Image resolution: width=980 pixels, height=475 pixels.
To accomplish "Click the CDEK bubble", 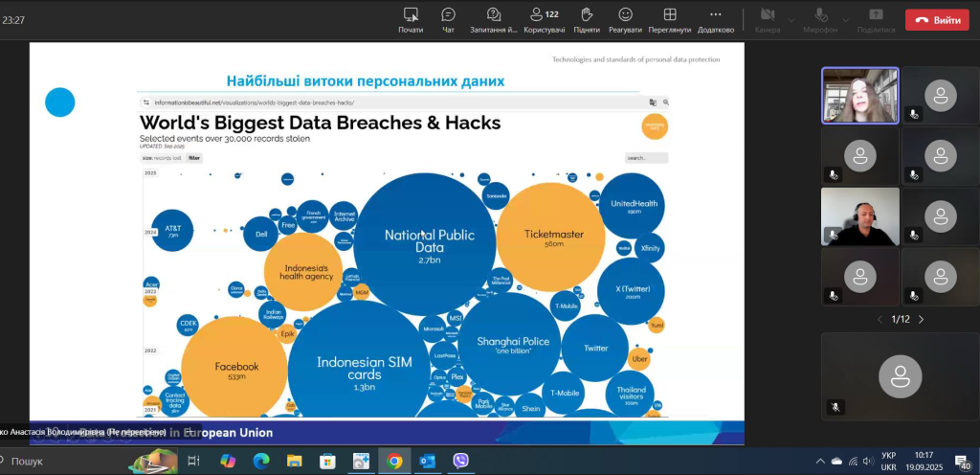I will point(189,325).
